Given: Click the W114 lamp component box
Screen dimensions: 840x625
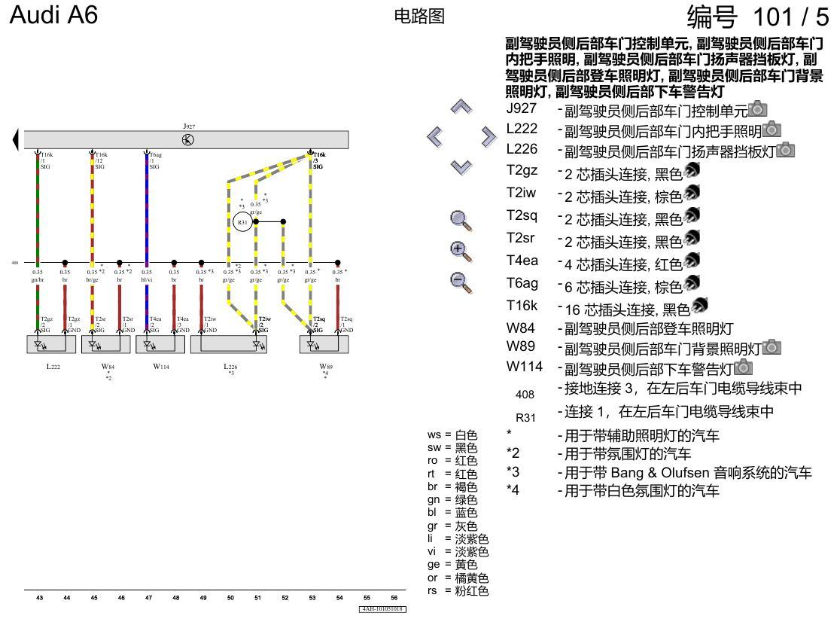Looking at the screenshot, I should (161, 345).
